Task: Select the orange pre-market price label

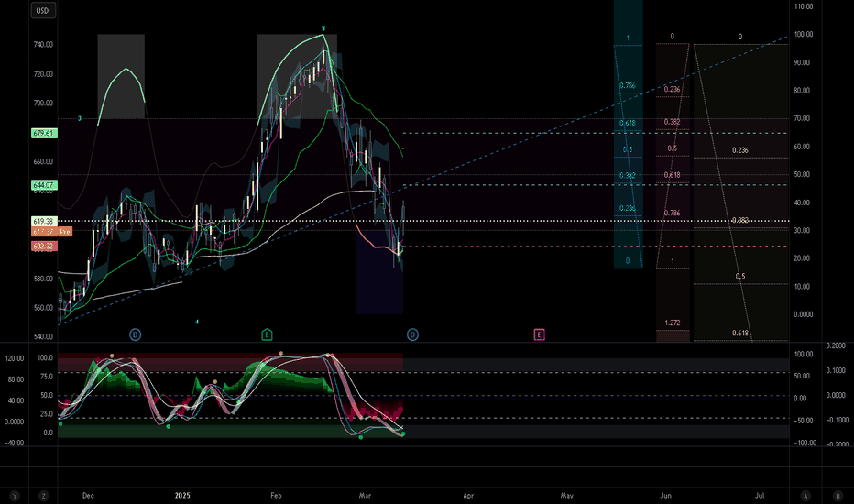Action: (51, 232)
